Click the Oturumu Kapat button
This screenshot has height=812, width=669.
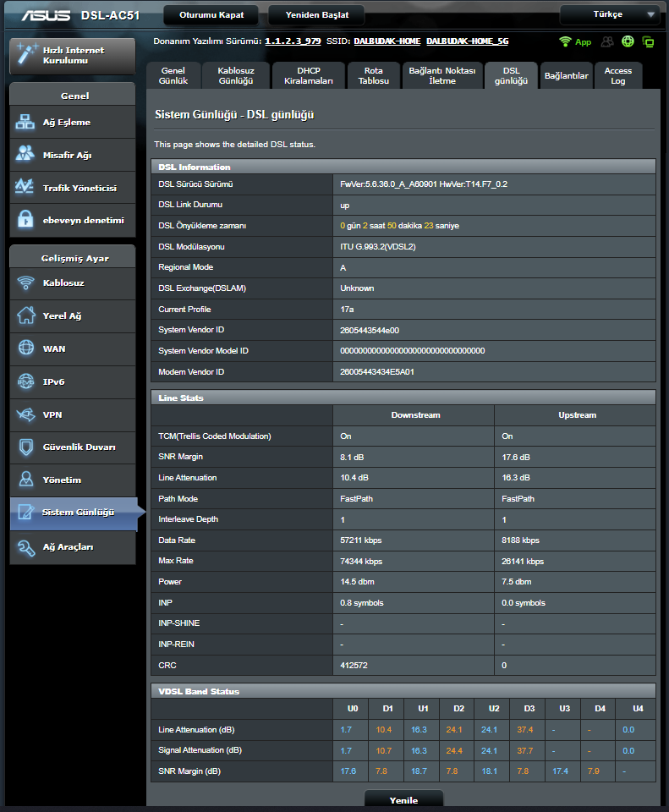(x=211, y=14)
